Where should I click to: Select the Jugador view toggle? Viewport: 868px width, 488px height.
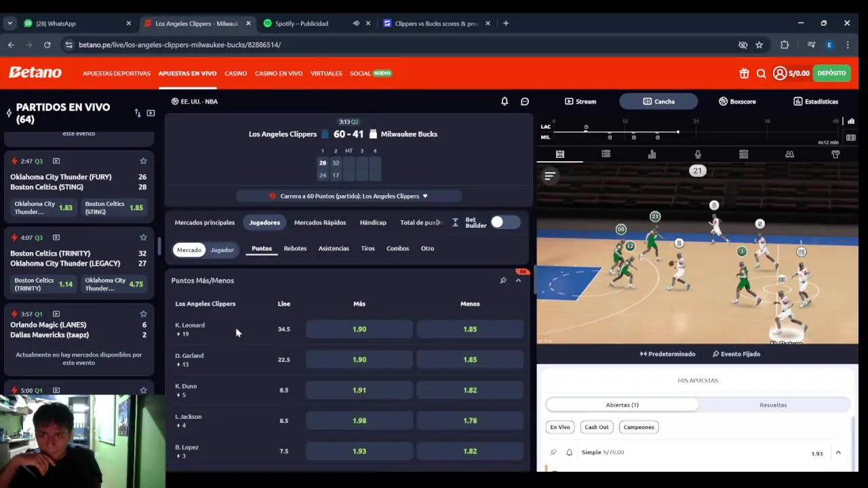tap(222, 249)
